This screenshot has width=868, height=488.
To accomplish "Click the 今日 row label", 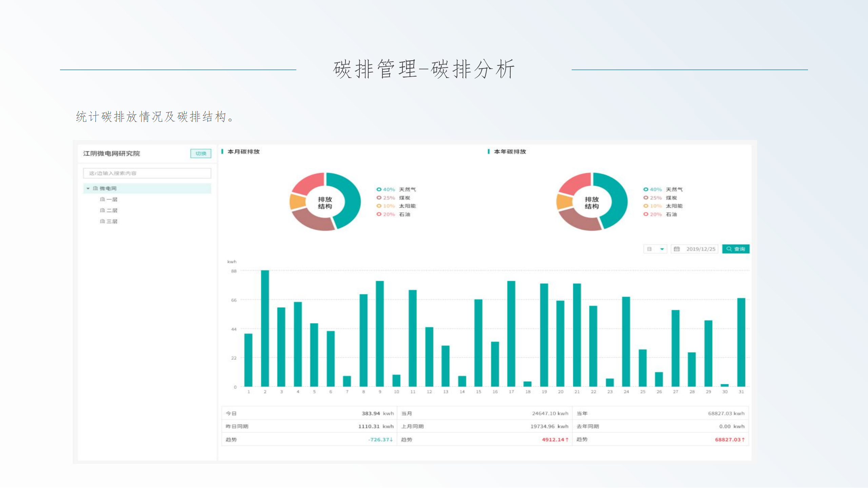I will point(231,413).
